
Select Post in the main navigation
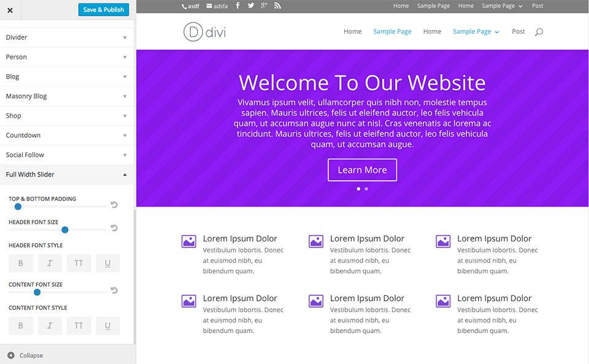point(518,31)
